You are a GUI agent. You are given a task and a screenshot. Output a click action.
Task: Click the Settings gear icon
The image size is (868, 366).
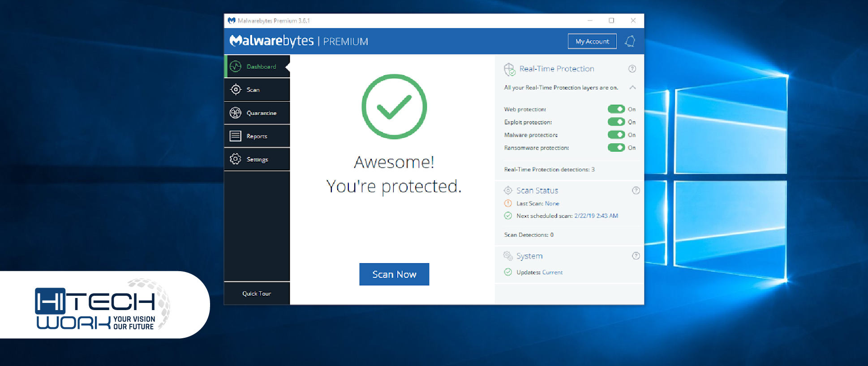236,159
